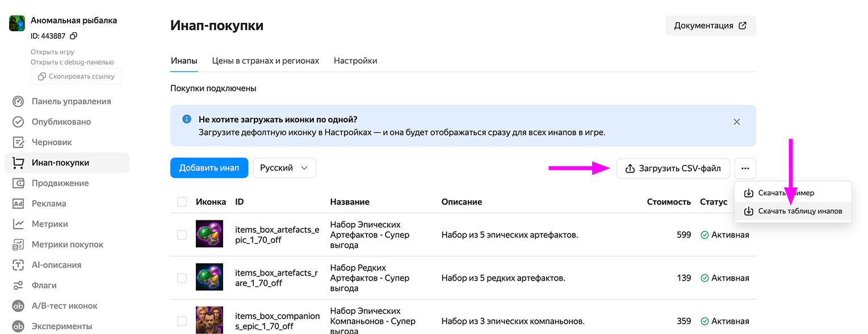Copy the game ID 443887

pos(74,36)
